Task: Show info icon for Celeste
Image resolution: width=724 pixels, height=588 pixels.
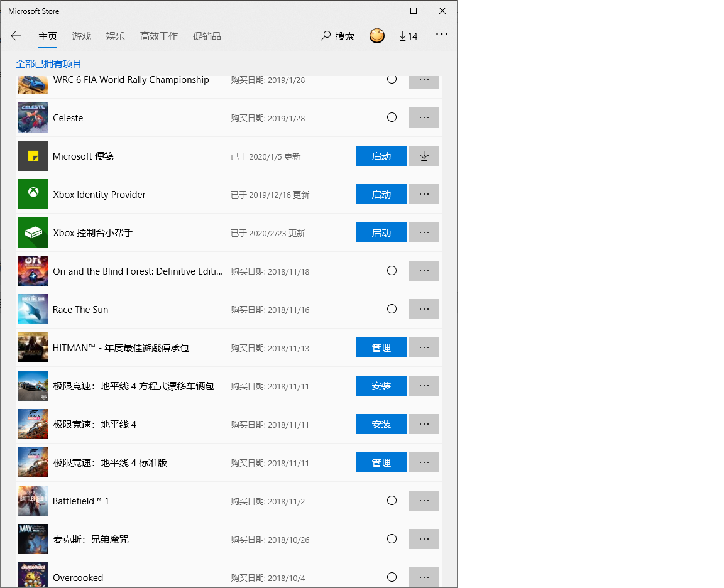Action: tap(392, 117)
